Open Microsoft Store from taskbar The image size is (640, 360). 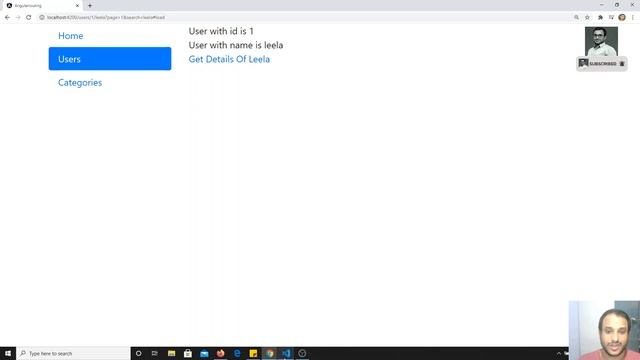(x=188, y=353)
